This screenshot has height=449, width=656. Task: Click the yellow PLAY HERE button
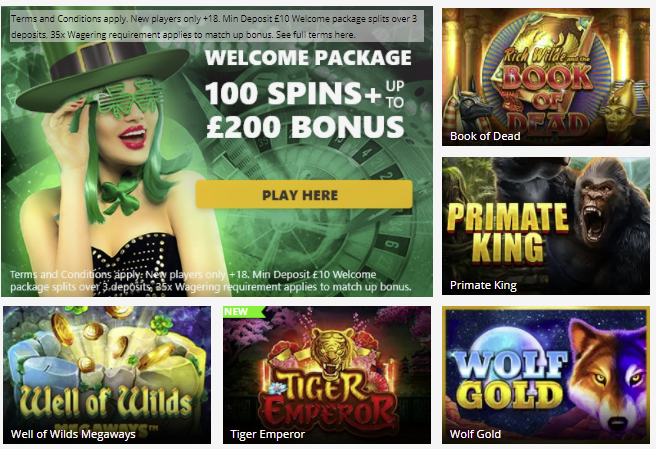[304, 195]
